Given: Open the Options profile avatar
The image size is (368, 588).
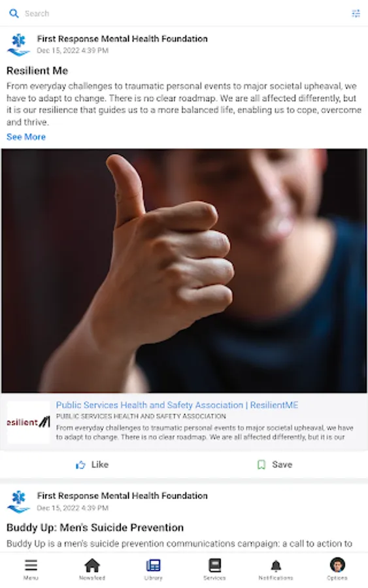Looking at the screenshot, I should coord(337,565).
